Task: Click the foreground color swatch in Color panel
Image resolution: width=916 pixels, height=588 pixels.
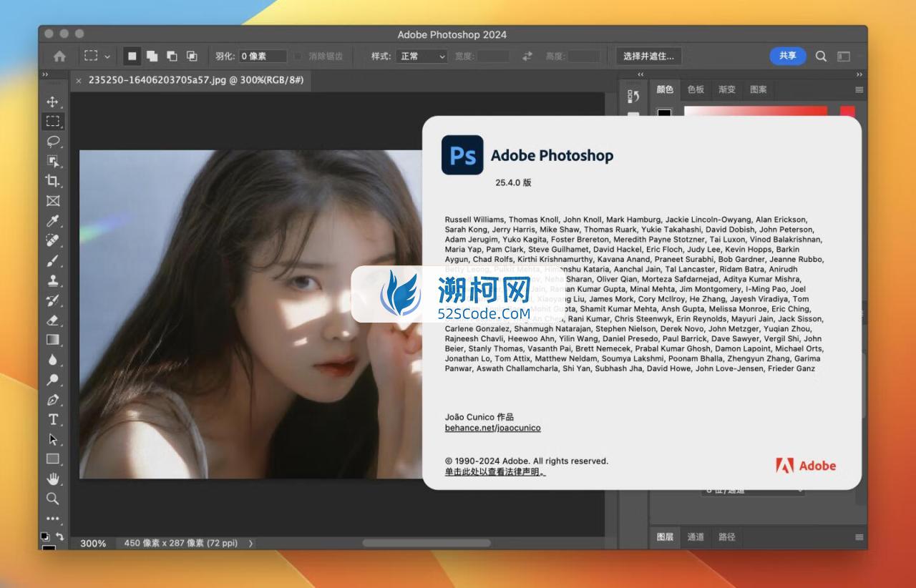Action: [665, 112]
